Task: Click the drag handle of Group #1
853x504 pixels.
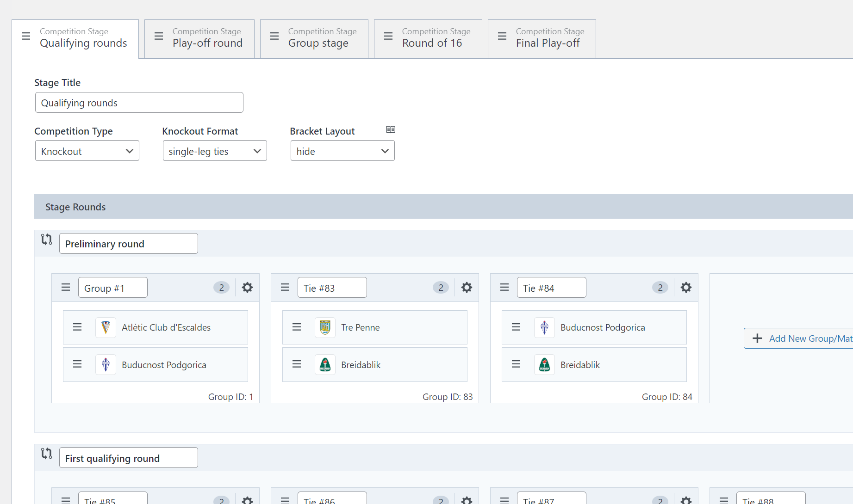Action: [66, 288]
